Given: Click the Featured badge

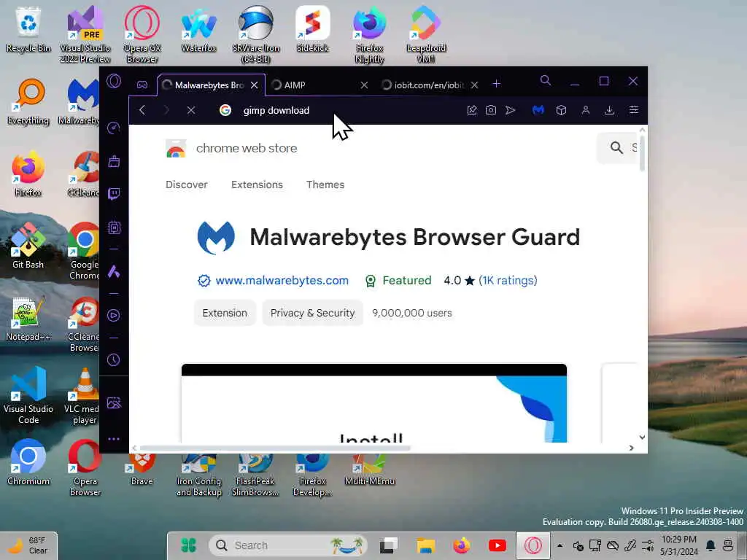Looking at the screenshot, I should tap(398, 281).
